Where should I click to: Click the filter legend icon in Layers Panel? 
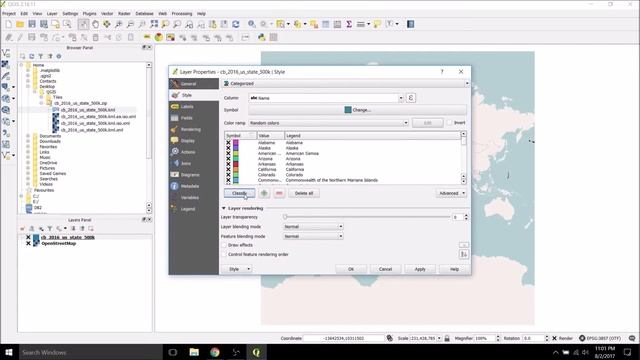[50, 229]
